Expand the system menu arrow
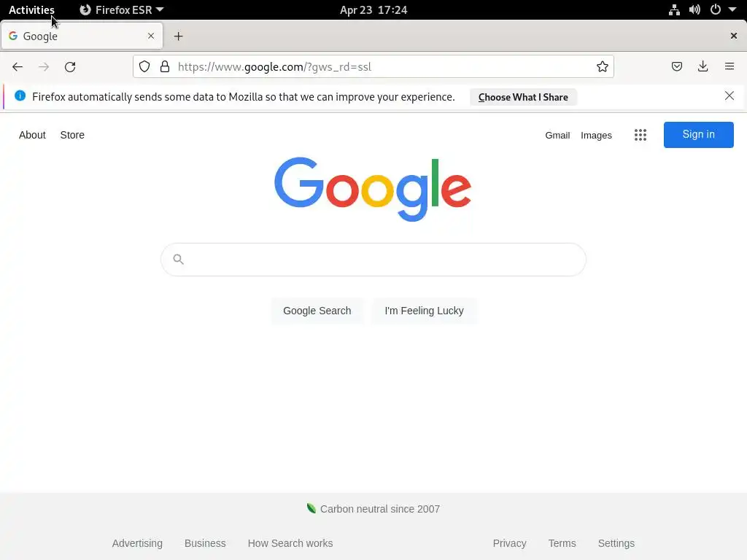This screenshot has width=747, height=560. 732,9
